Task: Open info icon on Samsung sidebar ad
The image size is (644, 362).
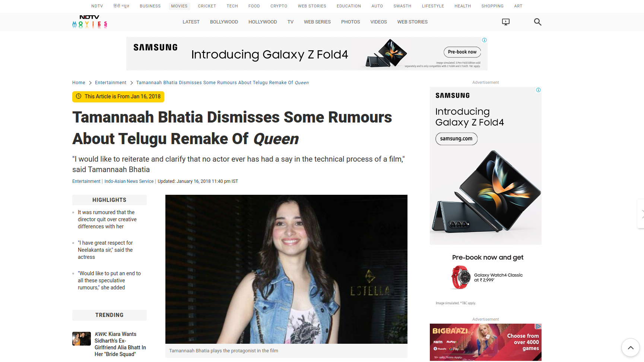Action: click(538, 90)
